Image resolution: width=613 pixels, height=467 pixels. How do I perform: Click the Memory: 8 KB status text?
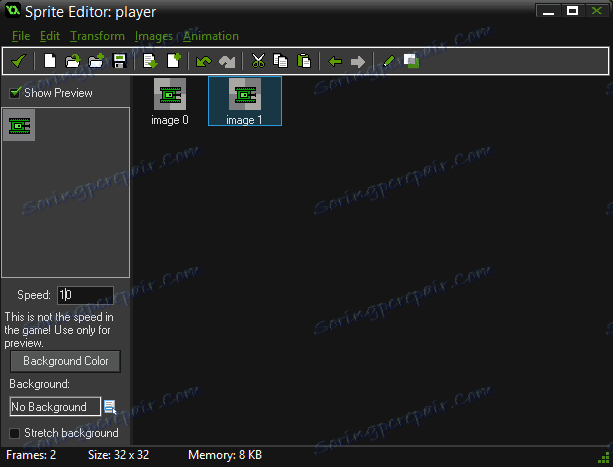click(x=225, y=455)
